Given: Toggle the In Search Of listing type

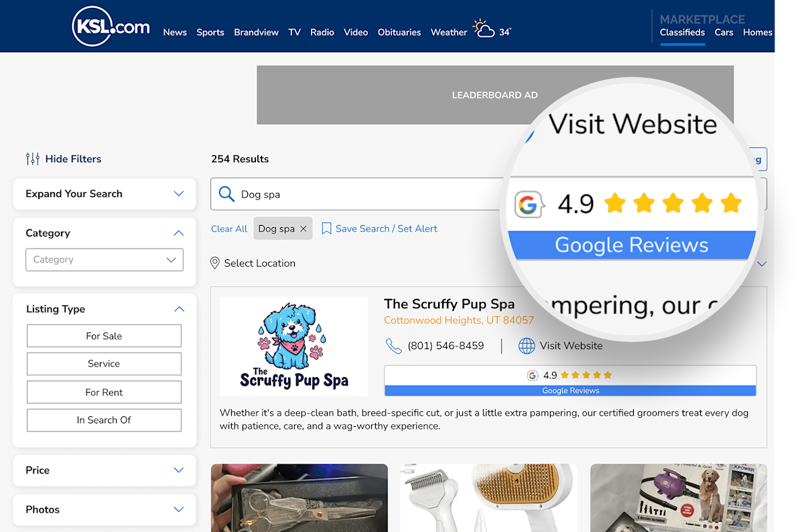Looking at the screenshot, I should pyautogui.click(x=104, y=420).
